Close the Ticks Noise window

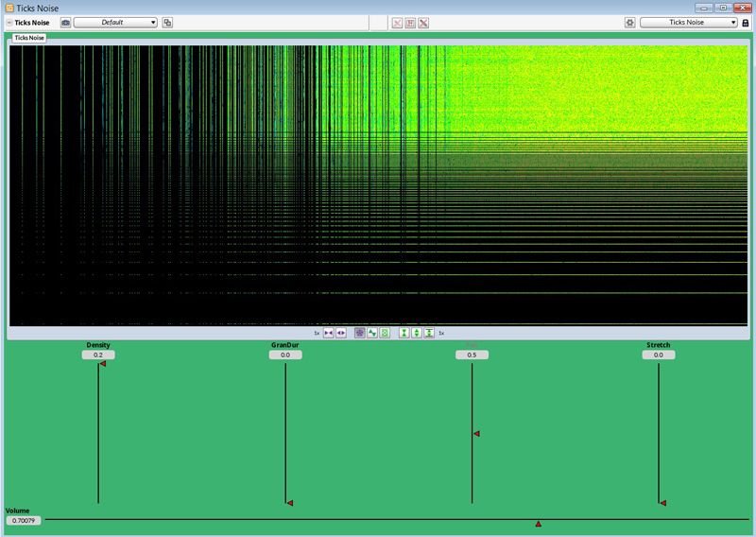743,8
